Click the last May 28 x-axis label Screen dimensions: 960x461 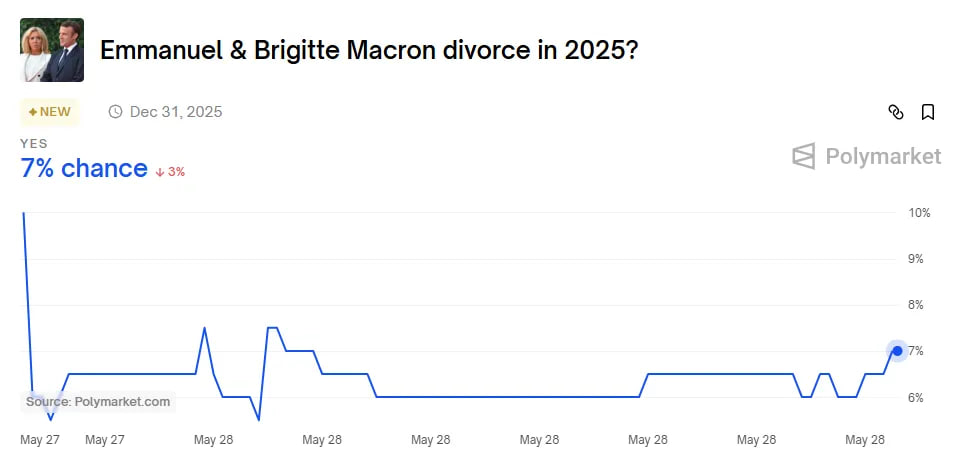tap(864, 440)
